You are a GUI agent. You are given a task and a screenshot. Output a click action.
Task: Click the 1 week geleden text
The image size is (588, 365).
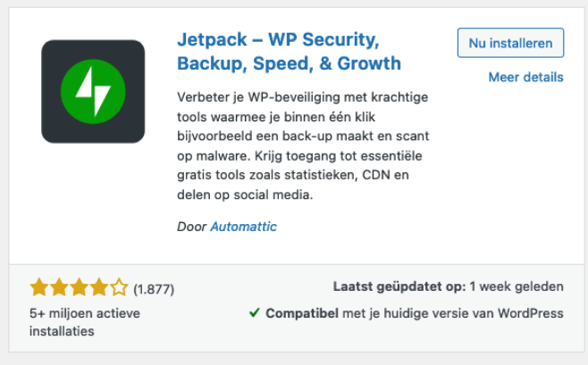tap(517, 286)
